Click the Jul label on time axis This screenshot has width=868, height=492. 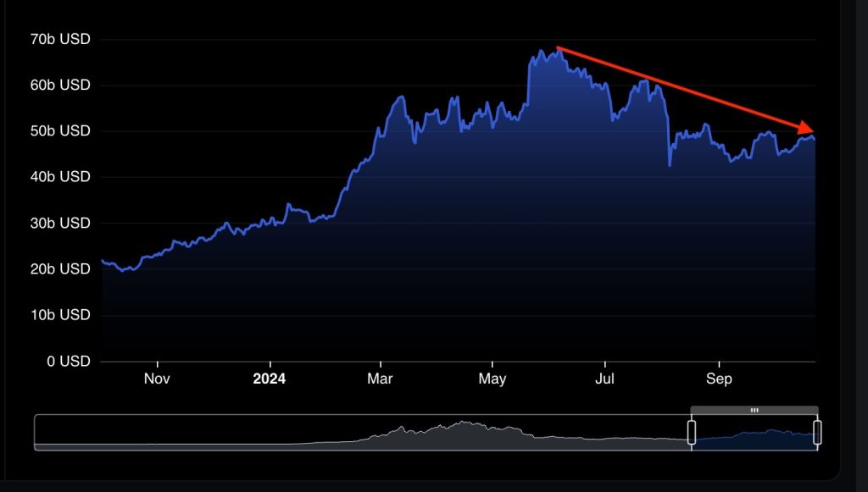(605, 379)
